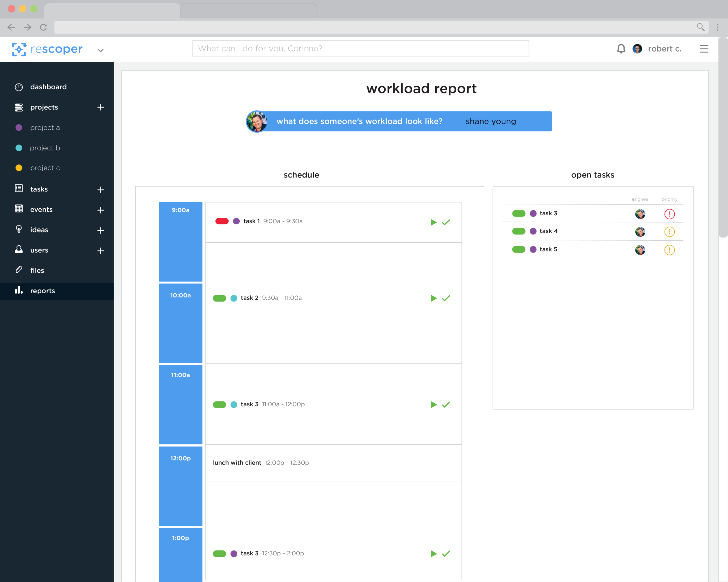Viewport: 728px width, 582px height.
Task: Check off task 3 at 11:00a
Action: (x=446, y=404)
